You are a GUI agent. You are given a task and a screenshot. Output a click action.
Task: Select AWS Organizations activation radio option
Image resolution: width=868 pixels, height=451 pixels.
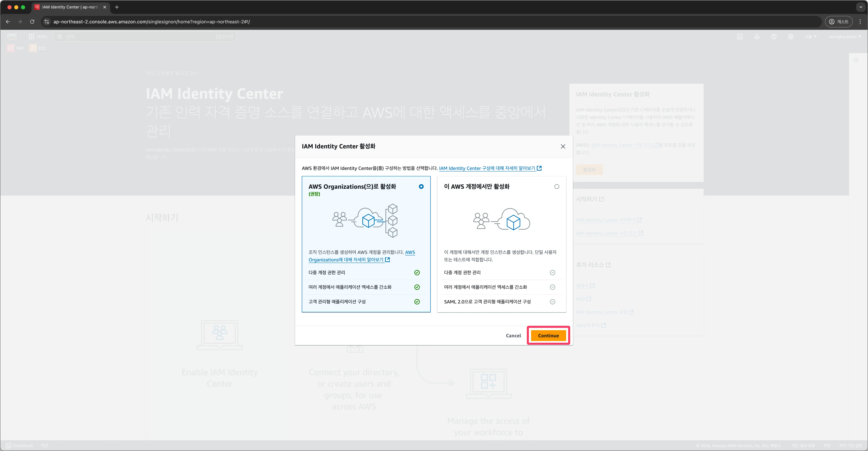(421, 186)
